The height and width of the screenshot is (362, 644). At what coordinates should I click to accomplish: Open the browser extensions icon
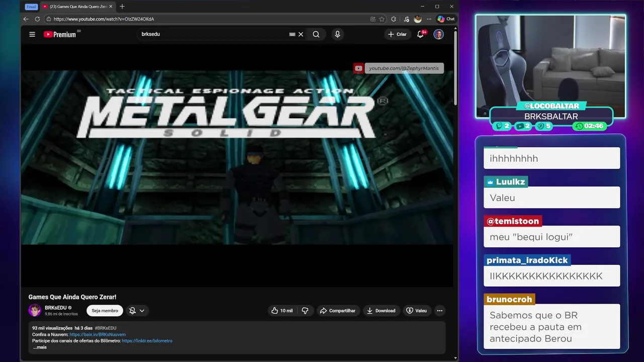(393, 19)
